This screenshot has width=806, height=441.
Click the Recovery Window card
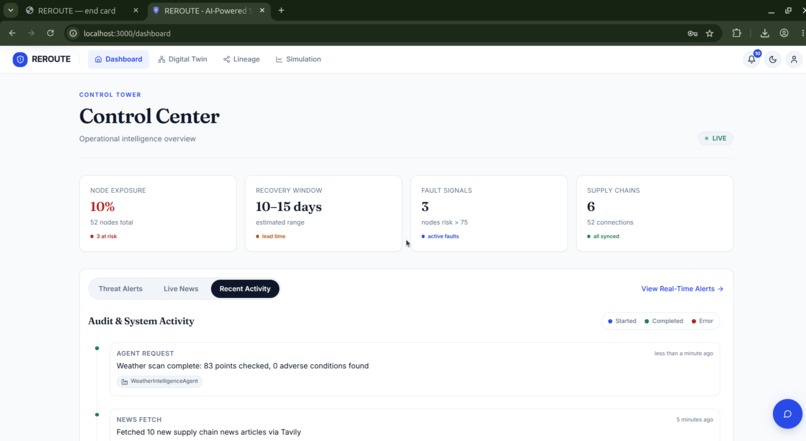point(323,213)
